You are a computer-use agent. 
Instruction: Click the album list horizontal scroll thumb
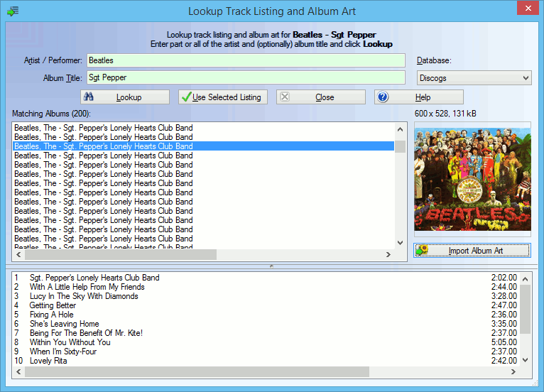(121, 255)
